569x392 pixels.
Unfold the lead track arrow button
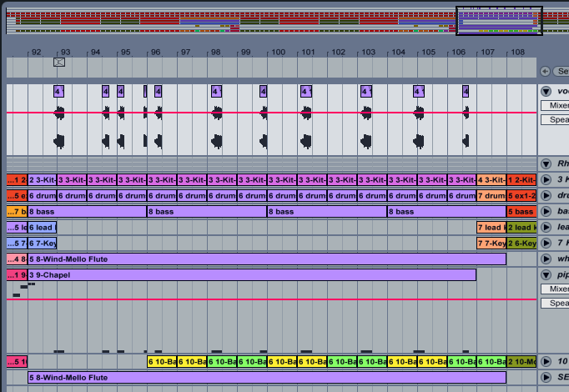pyautogui.click(x=546, y=227)
